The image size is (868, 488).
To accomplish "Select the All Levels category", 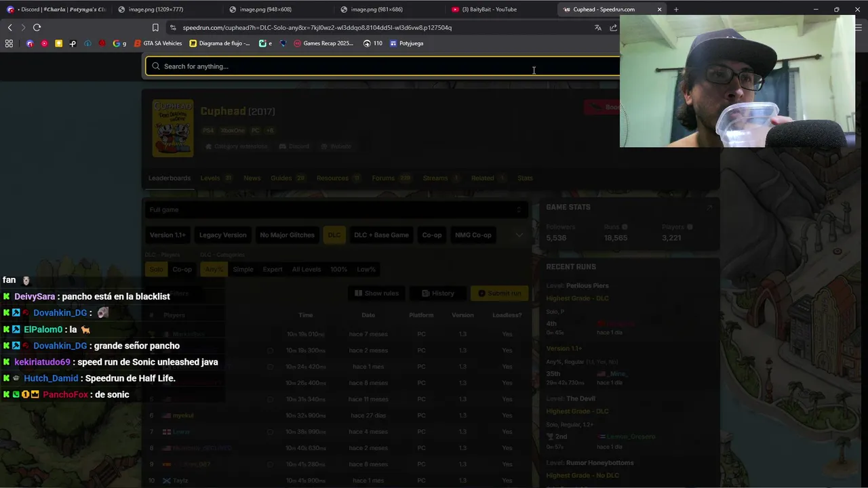I will click(307, 269).
